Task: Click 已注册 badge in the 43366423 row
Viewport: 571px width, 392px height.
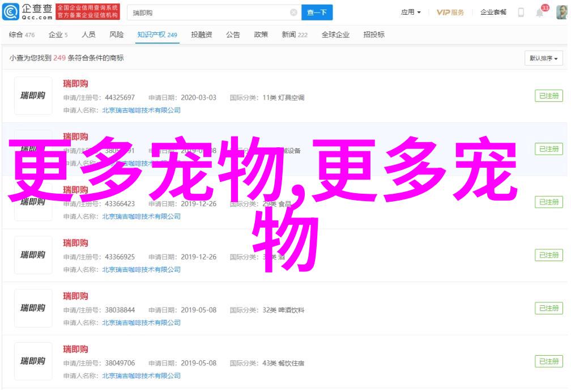Action: (x=549, y=202)
